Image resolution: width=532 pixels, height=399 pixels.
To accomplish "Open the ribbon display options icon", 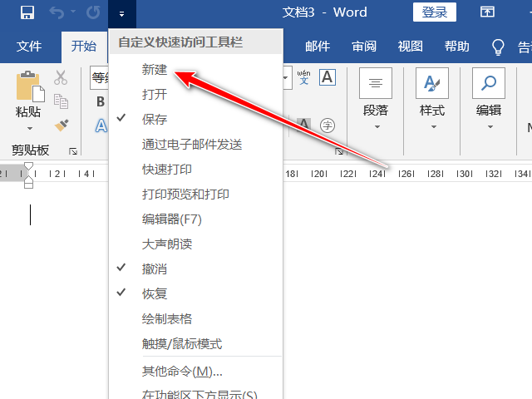I will click(487, 12).
